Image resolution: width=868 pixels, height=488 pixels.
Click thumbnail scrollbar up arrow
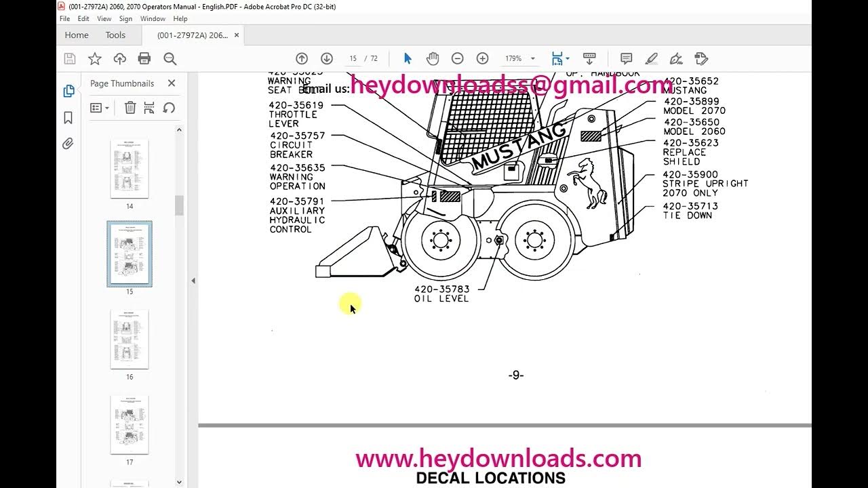[x=179, y=129]
